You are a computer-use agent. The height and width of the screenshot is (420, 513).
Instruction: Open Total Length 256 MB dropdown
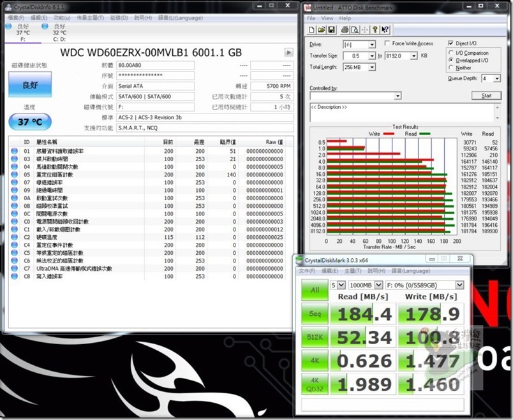[372, 68]
